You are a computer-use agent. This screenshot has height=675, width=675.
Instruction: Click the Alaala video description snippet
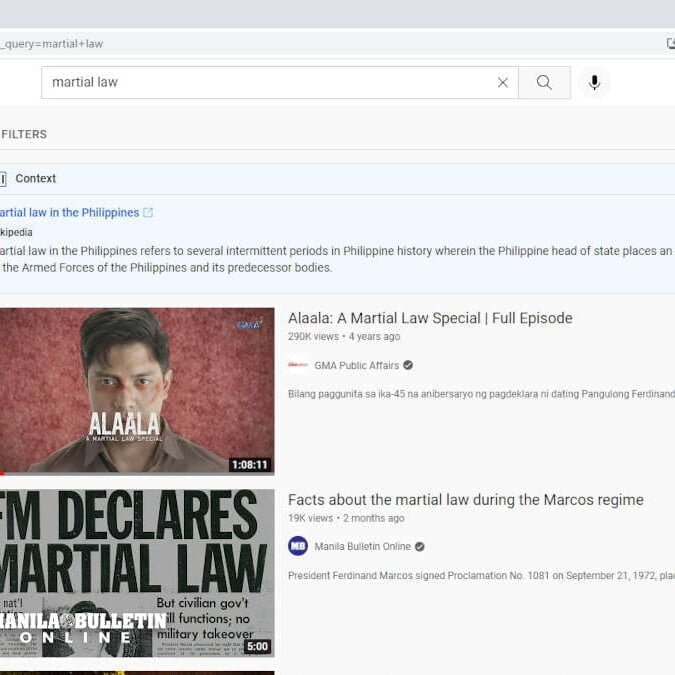[x=480, y=394]
